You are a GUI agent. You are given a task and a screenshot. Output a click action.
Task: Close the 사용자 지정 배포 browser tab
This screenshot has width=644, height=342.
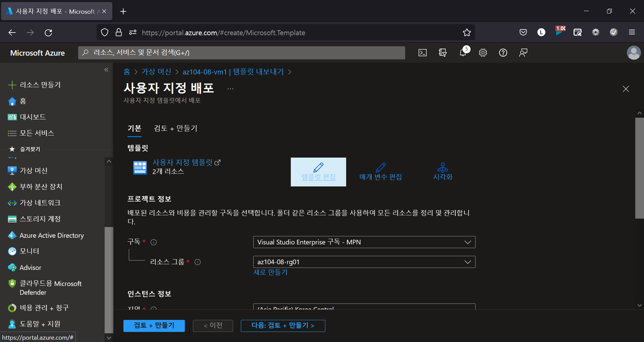(x=104, y=11)
